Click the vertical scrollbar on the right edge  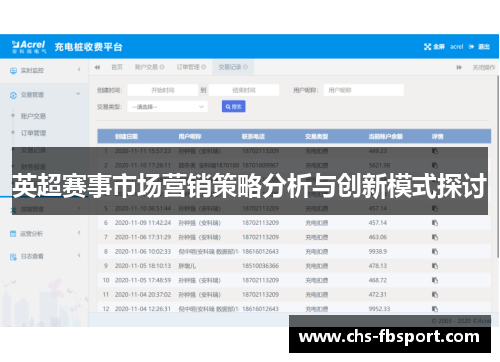tap(498, 167)
